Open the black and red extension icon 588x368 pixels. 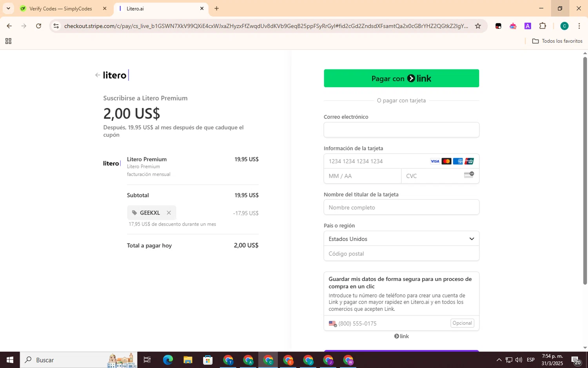498,26
